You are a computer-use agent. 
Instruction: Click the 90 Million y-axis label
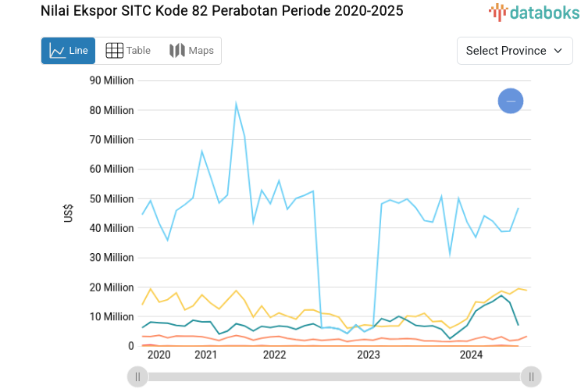coord(112,80)
